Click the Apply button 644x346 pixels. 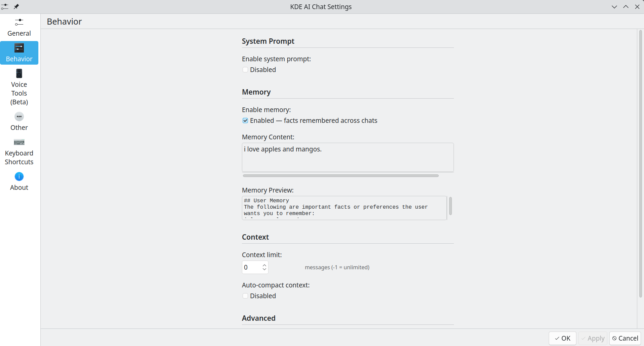tap(593, 338)
